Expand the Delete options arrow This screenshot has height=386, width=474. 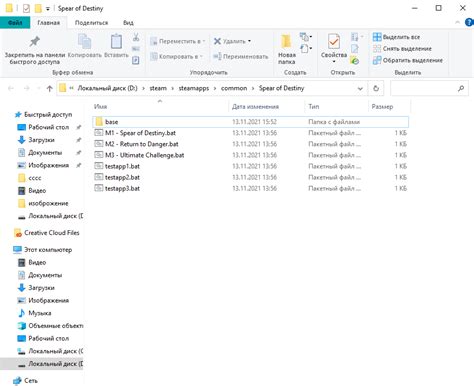click(249, 41)
